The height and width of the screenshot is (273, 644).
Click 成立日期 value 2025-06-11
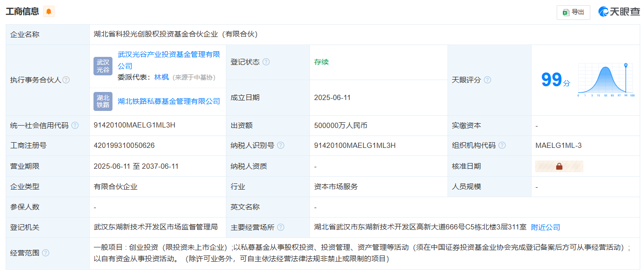pos(332,98)
